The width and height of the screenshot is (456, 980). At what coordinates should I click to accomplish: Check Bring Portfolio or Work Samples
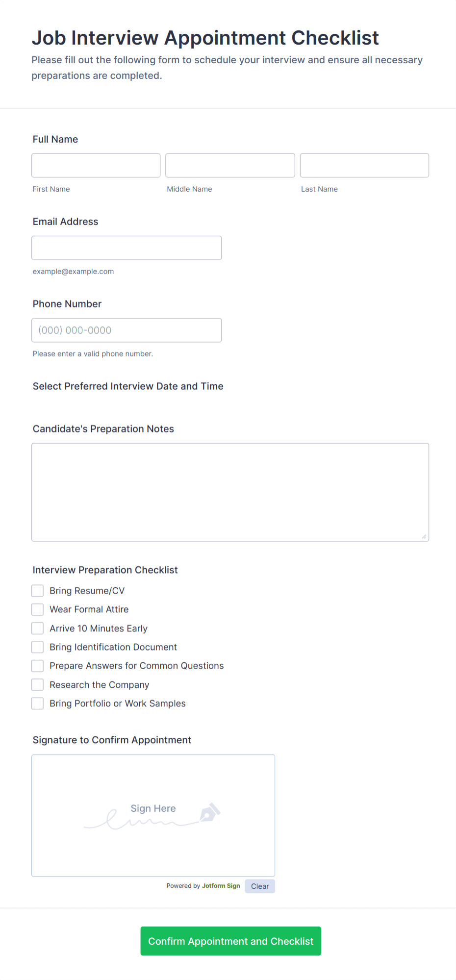(37, 703)
